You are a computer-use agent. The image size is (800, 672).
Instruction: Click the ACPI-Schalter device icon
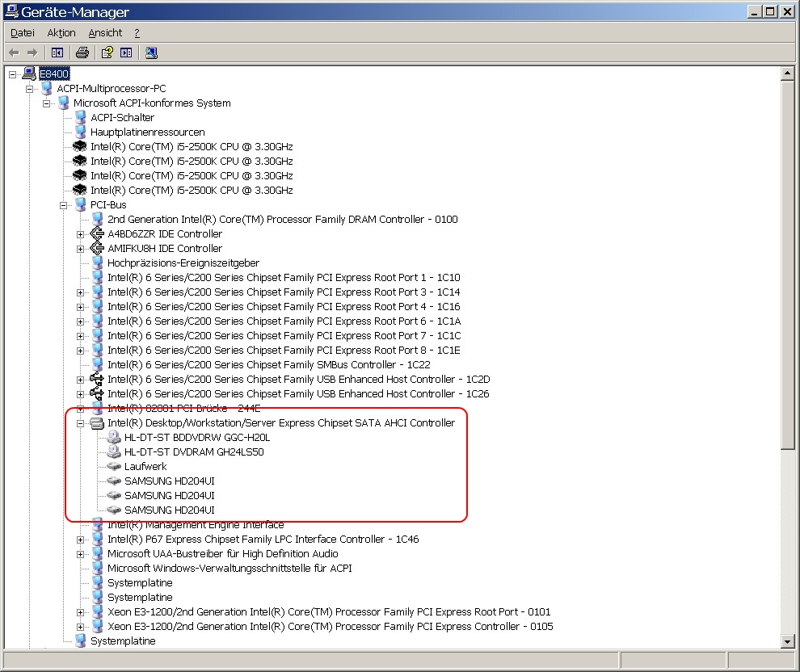point(80,117)
